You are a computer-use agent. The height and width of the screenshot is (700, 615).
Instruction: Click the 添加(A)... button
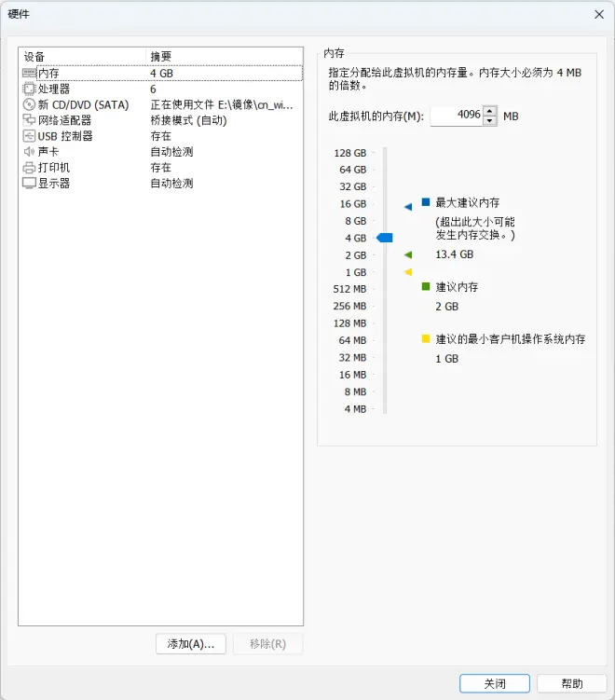coord(191,644)
